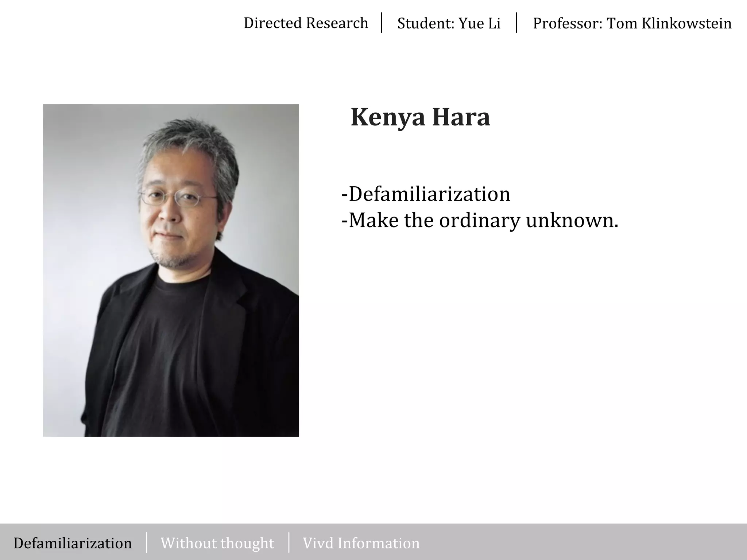Click the -Defamiliarization bullet line in slide body

426,194
